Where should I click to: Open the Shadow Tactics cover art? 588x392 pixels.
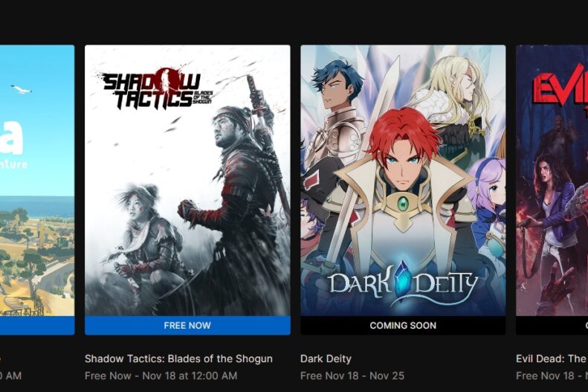click(x=187, y=181)
